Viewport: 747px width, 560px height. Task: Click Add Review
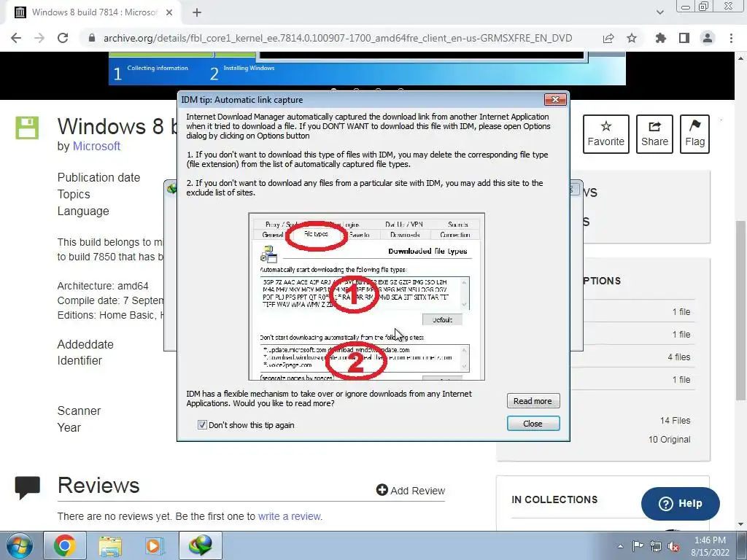[x=410, y=491]
